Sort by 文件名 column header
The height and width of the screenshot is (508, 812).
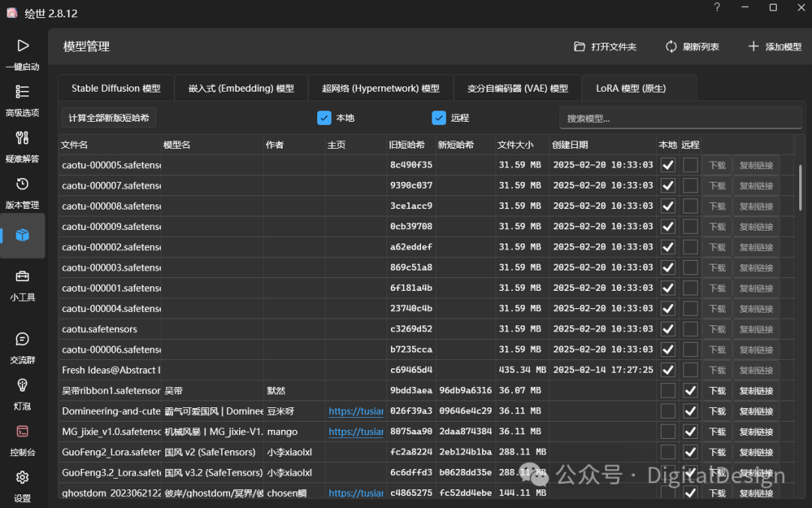click(110, 145)
